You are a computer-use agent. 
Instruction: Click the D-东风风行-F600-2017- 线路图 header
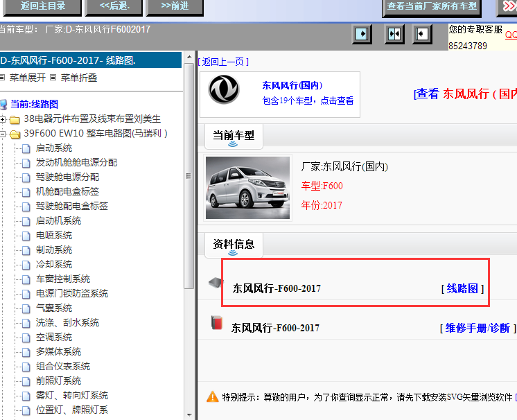pos(90,60)
